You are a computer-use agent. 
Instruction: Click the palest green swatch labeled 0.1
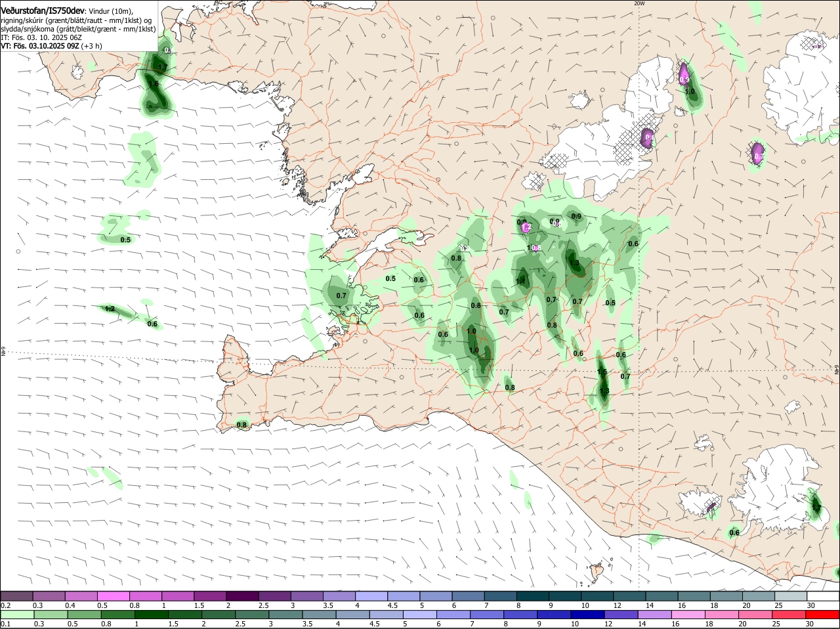16,615
